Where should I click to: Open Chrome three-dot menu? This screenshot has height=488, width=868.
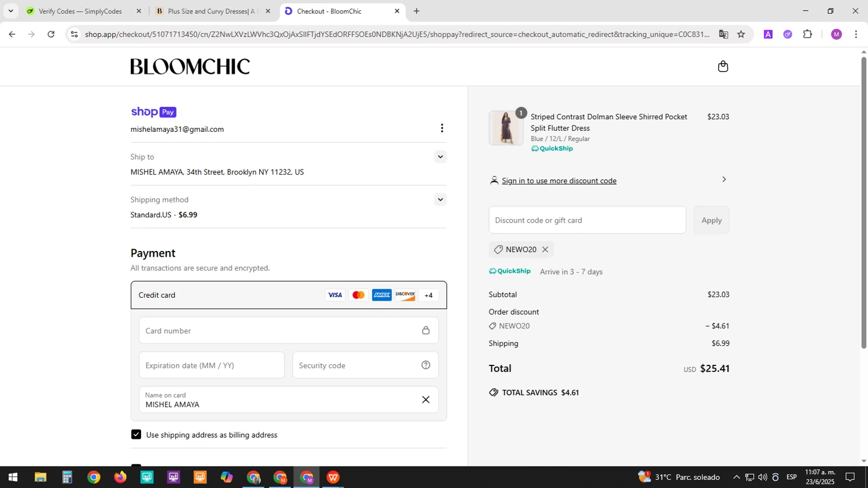click(x=856, y=34)
